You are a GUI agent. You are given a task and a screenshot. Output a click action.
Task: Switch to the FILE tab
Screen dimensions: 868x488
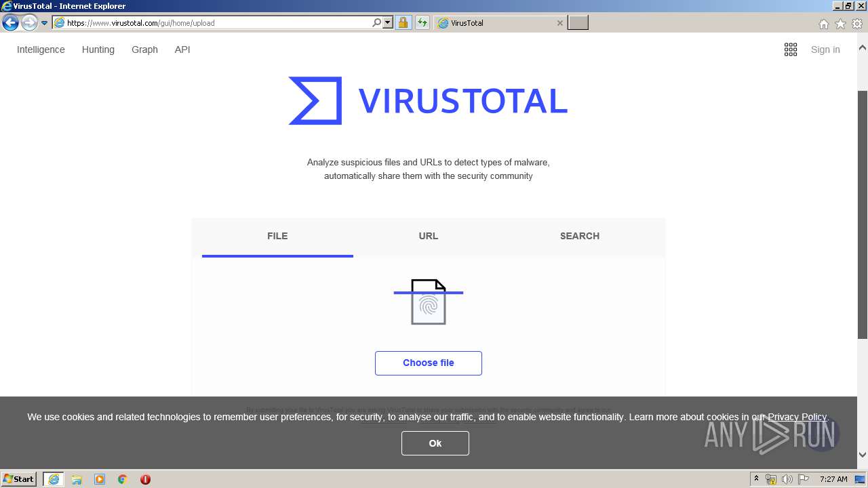click(x=277, y=237)
